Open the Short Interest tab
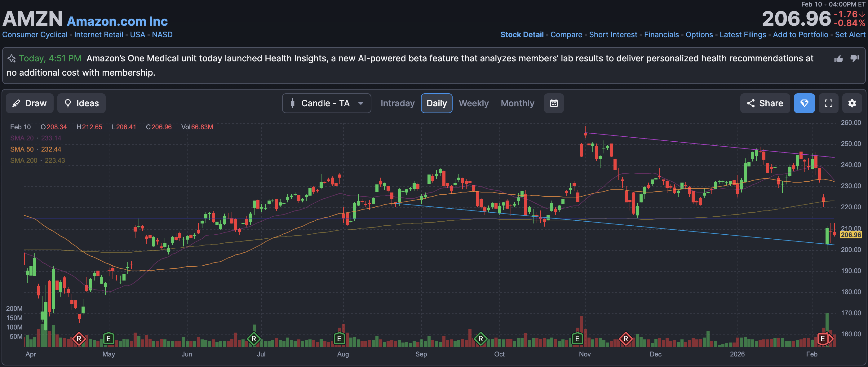The height and width of the screenshot is (367, 868). (x=613, y=35)
